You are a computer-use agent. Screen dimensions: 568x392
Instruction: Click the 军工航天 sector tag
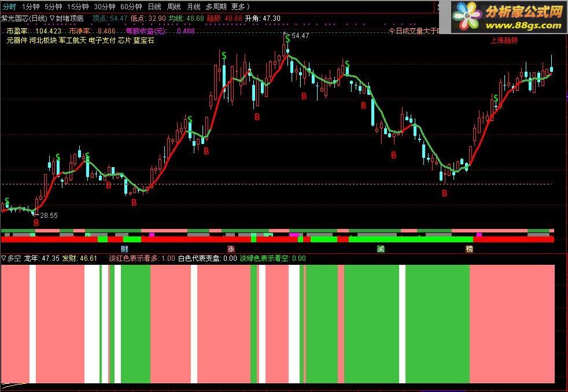(72, 40)
